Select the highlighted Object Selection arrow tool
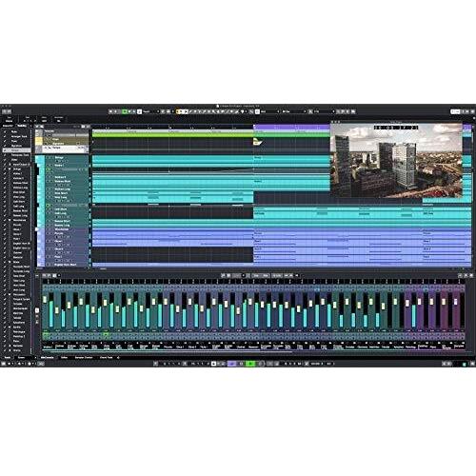The width and height of the screenshot is (476, 476). click(x=187, y=111)
